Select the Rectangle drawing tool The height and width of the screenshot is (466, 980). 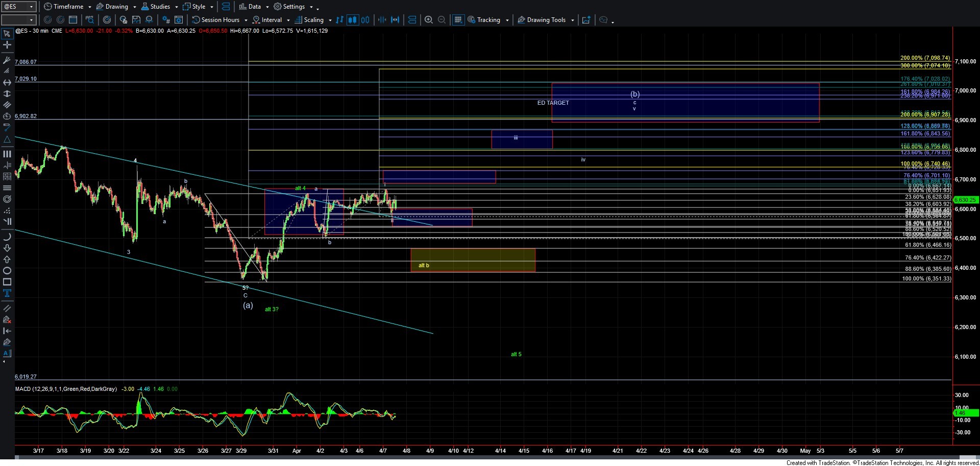tap(7, 282)
